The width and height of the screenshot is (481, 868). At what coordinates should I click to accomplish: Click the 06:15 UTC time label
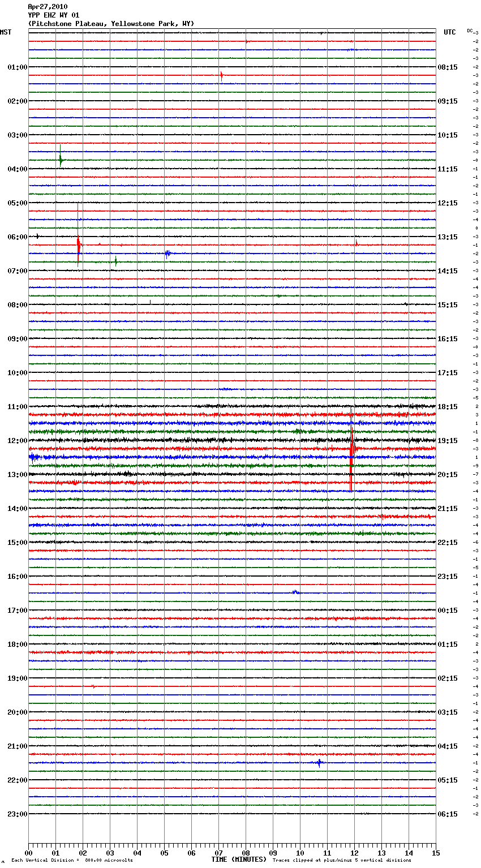point(448,814)
